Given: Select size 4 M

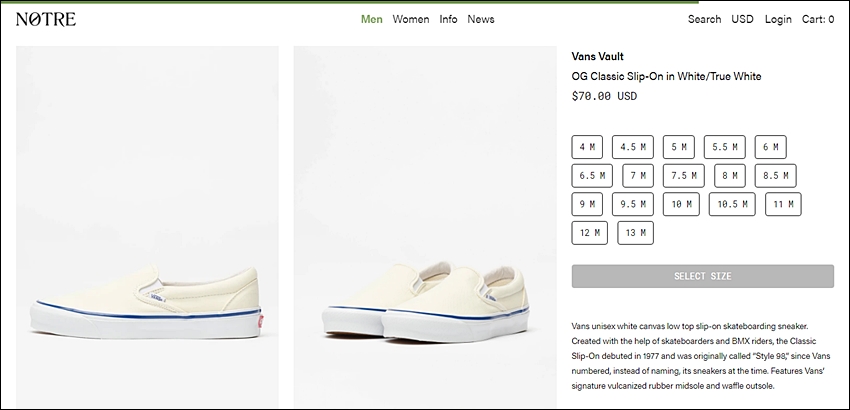Looking at the screenshot, I should click(587, 147).
